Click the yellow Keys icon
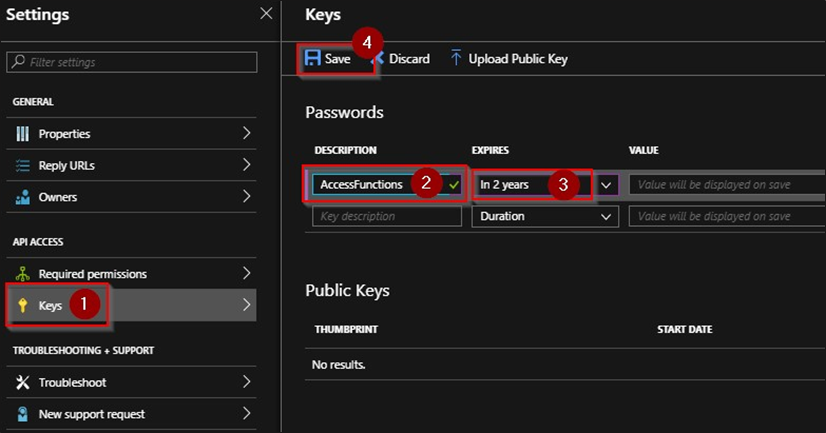Screen dimensions: 826x433 click(23, 306)
